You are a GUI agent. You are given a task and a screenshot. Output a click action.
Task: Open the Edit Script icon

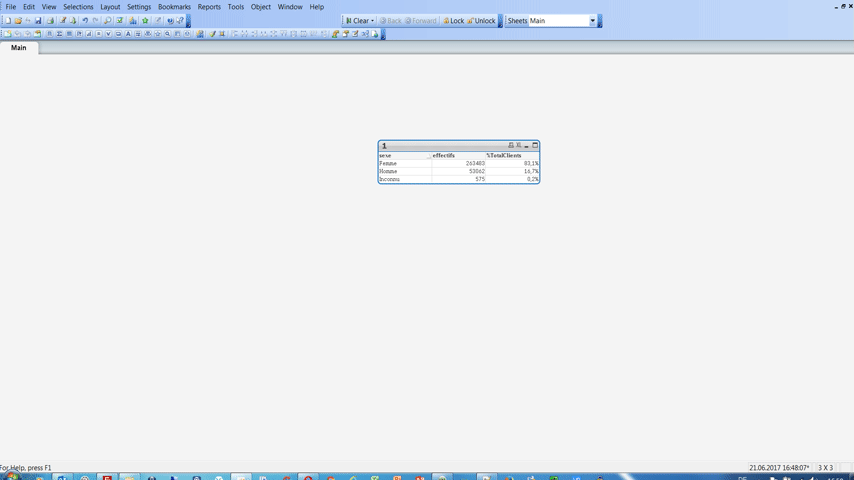point(63,21)
